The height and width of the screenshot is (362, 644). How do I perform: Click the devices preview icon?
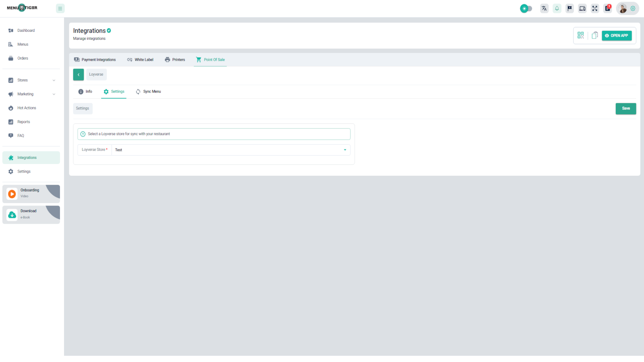pyautogui.click(x=582, y=8)
